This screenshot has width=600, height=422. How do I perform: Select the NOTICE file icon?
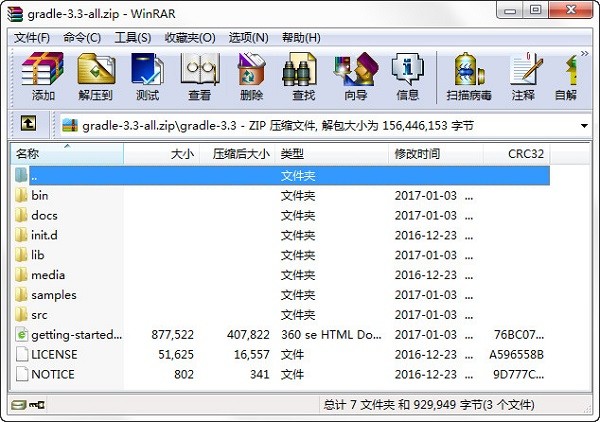point(22,375)
